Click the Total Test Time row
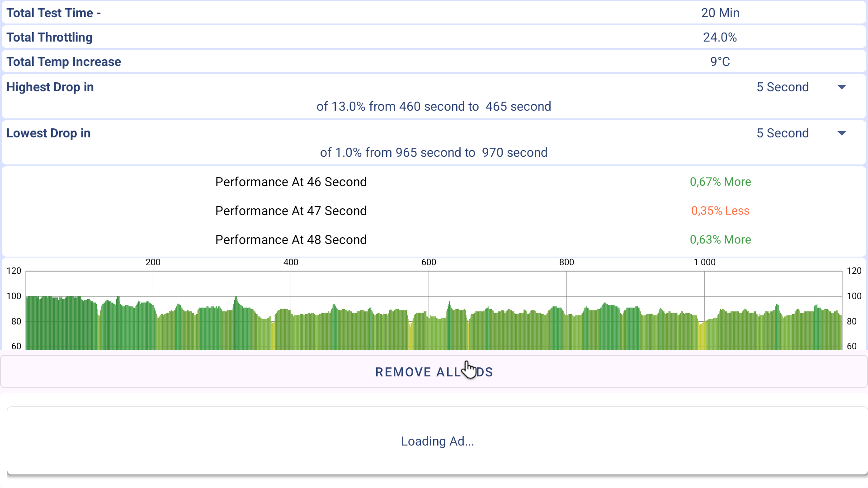Screen dimensions: 868x488 point(433,13)
